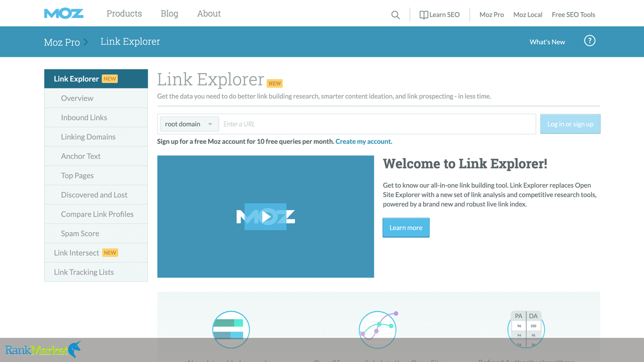The width and height of the screenshot is (644, 362).
Task: Open What's New link
Action: [547, 42]
